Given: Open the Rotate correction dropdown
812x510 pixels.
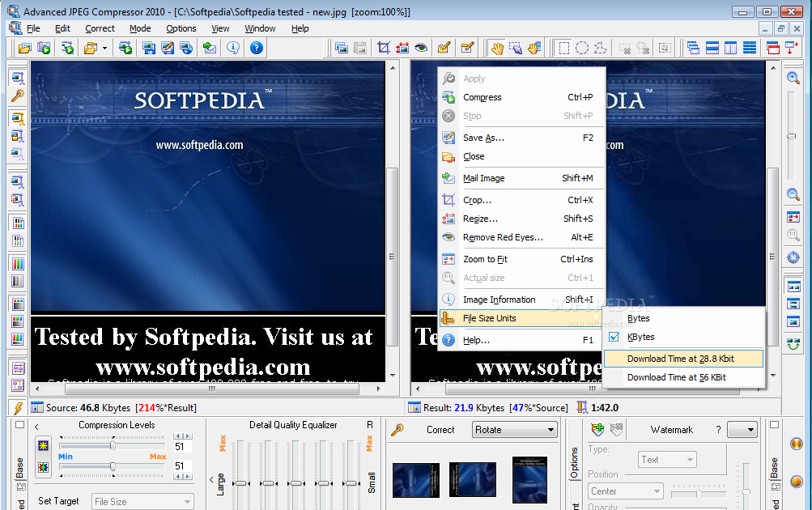Looking at the screenshot, I should tap(513, 430).
